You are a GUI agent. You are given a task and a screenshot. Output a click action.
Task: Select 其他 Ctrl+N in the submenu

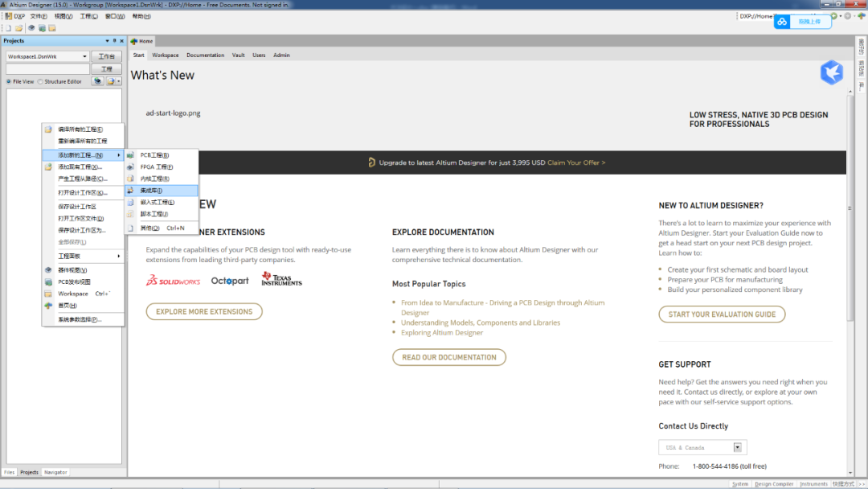pos(162,228)
